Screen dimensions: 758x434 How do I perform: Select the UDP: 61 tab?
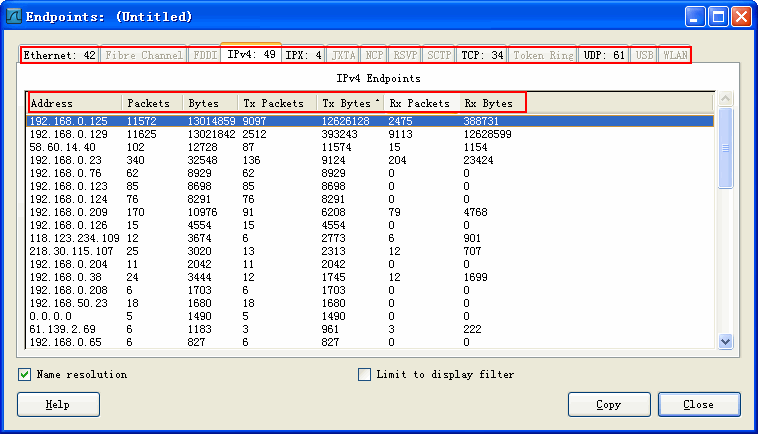click(604, 55)
